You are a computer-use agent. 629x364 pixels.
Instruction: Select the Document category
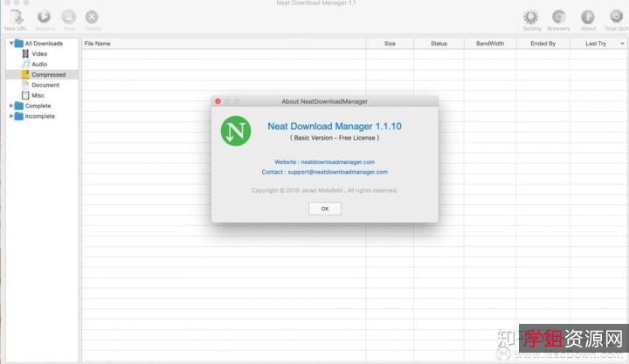pyautogui.click(x=45, y=86)
